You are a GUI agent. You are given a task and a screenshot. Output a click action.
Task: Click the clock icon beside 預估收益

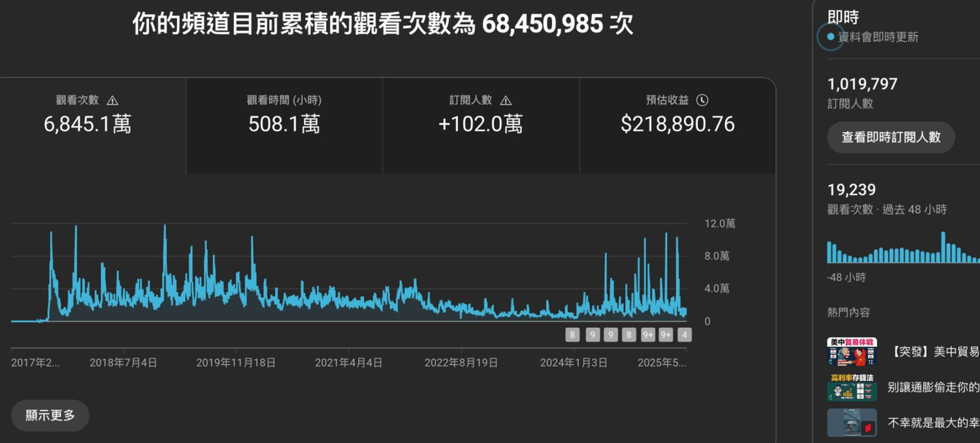pos(702,100)
